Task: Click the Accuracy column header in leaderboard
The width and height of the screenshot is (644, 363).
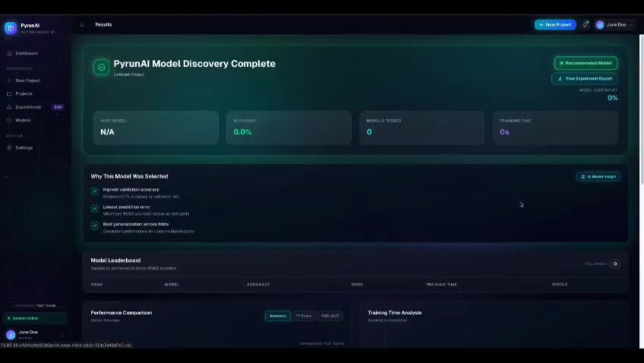Action: pos(258,284)
